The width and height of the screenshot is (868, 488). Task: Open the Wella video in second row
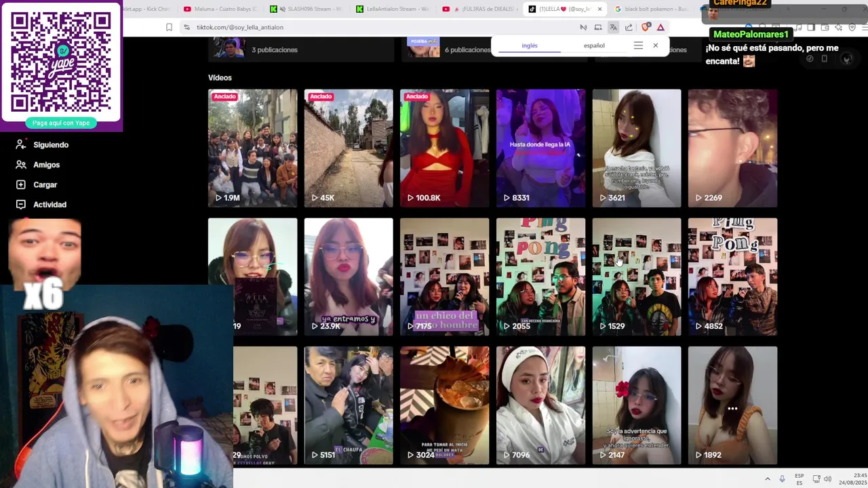(252, 277)
